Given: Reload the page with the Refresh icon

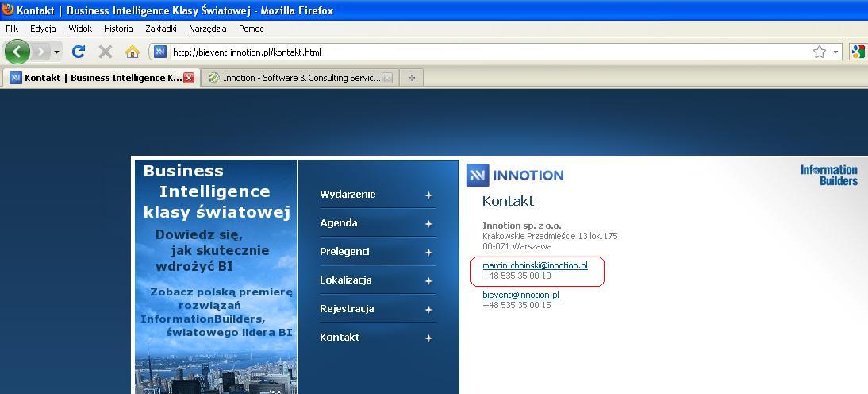Looking at the screenshot, I should click(79, 52).
